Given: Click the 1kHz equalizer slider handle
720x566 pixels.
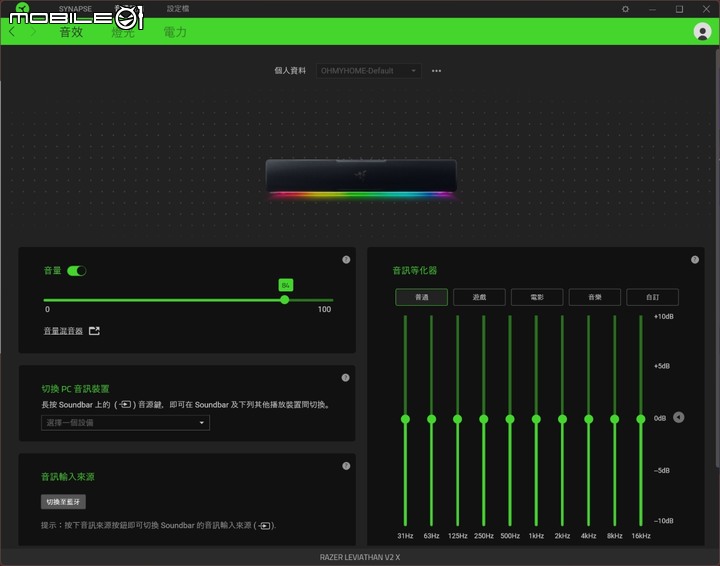Looking at the screenshot, I should tap(536, 419).
